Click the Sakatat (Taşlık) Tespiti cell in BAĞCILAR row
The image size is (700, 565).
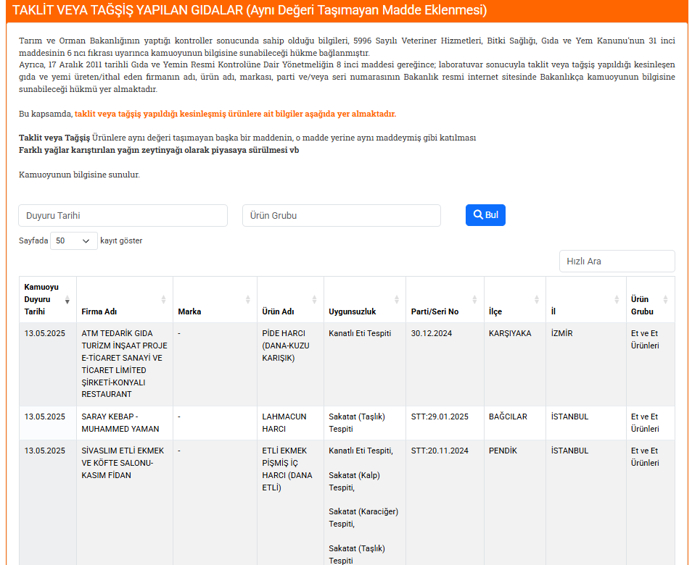(365, 423)
